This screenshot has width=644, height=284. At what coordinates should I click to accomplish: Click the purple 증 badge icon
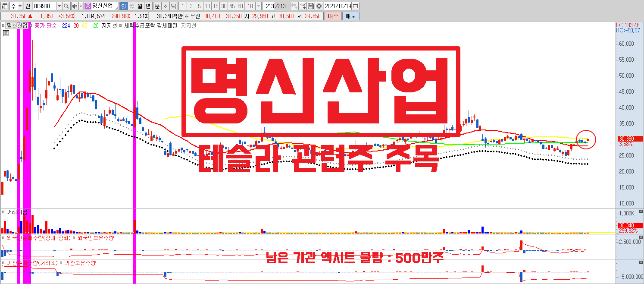click(x=88, y=6)
